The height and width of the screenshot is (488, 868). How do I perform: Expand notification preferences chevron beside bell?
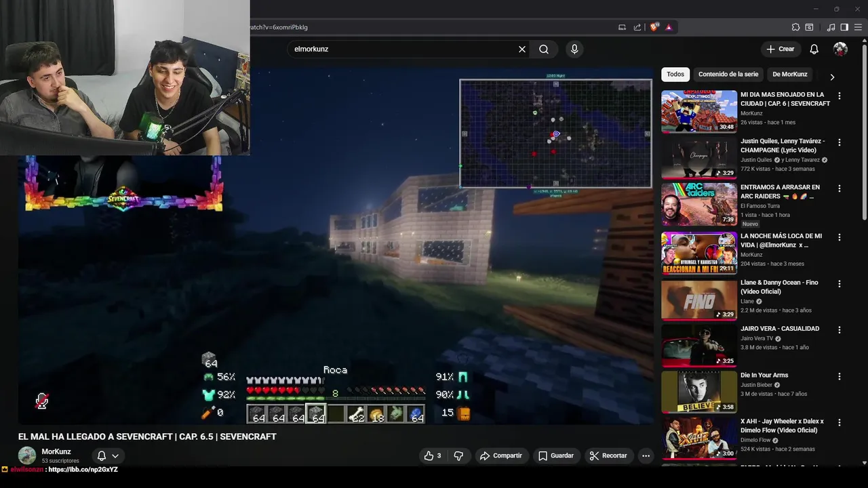(115, 456)
